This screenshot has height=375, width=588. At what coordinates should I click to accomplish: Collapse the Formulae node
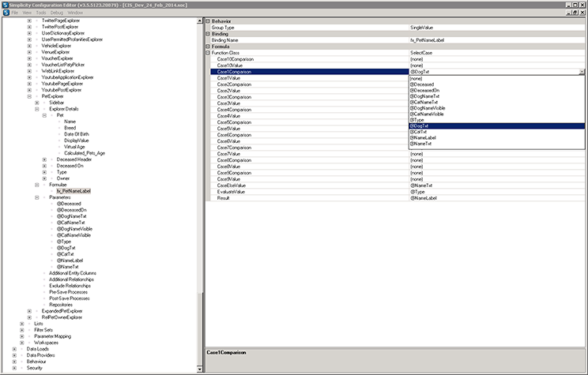click(x=36, y=185)
